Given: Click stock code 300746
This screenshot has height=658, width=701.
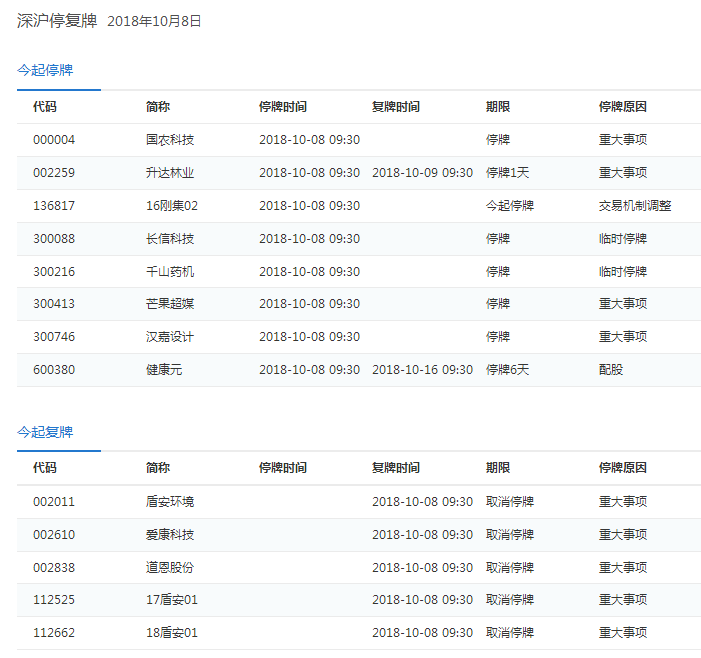Looking at the screenshot, I should [x=54, y=337].
